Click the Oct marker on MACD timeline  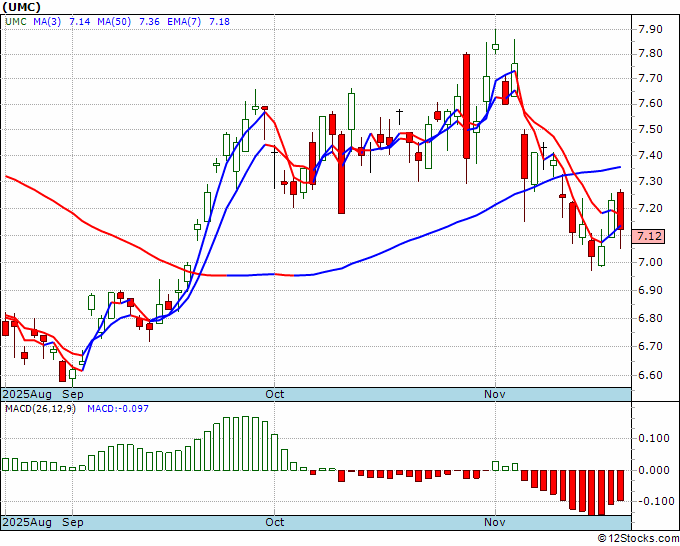[275, 522]
